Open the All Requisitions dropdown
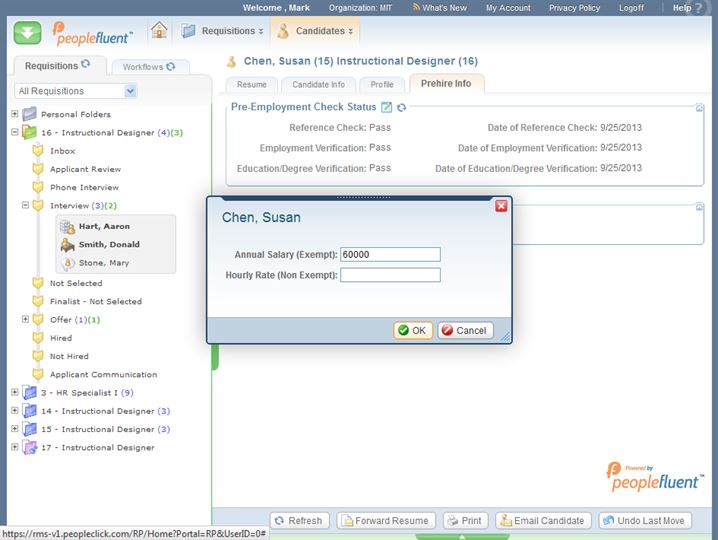This screenshot has width=718, height=540. pos(76,91)
